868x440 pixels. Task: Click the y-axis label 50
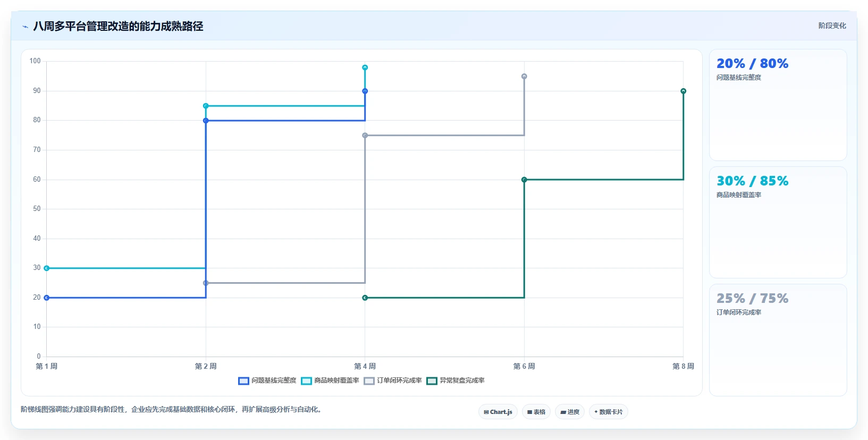pyautogui.click(x=37, y=209)
